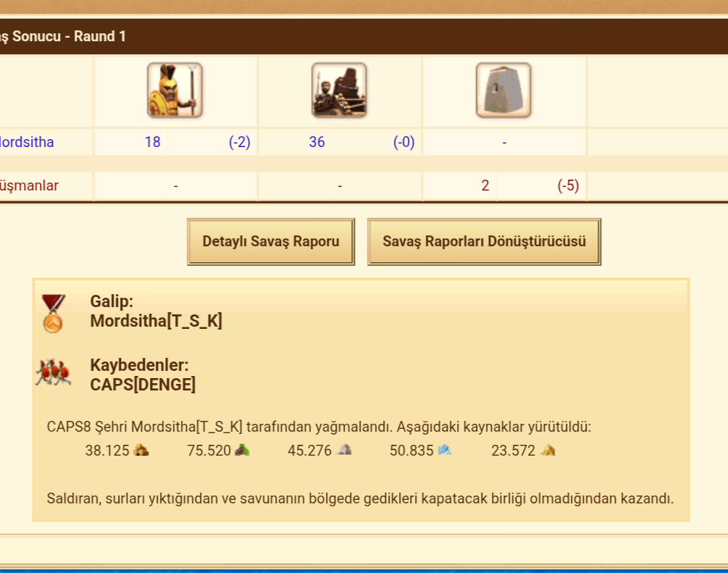Screen dimensions: 728x573
Task: Click the wine grapes icon next to 75.520
Action: 242,450
